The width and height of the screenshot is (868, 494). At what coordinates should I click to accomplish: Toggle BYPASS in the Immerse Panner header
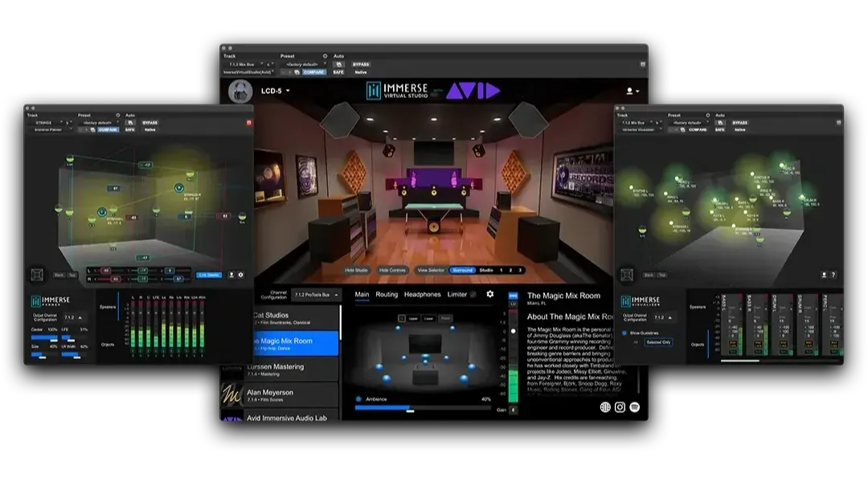click(150, 123)
